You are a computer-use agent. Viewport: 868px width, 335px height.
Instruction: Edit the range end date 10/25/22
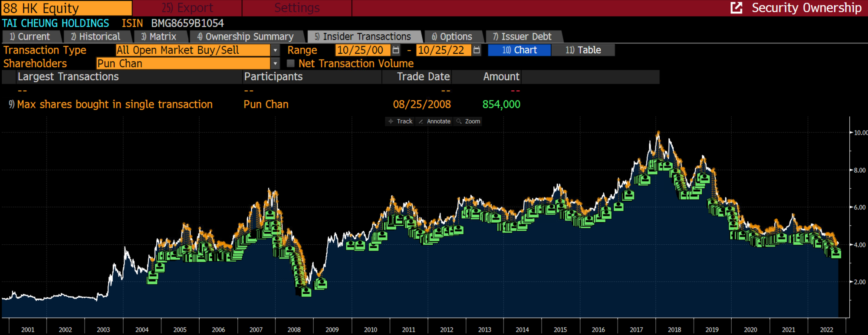444,50
